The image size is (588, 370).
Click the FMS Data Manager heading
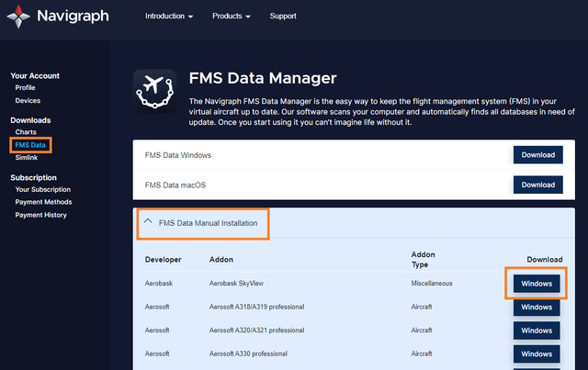tap(263, 78)
